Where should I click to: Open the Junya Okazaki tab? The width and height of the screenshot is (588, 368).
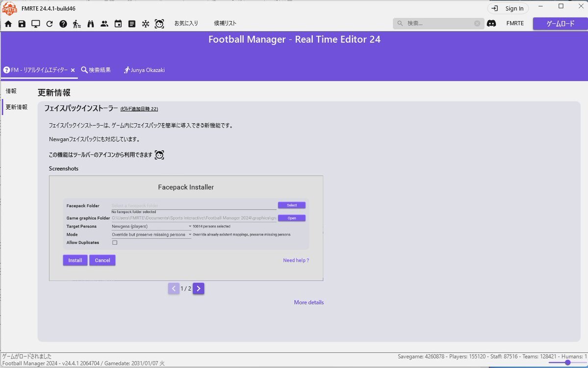[x=144, y=70]
